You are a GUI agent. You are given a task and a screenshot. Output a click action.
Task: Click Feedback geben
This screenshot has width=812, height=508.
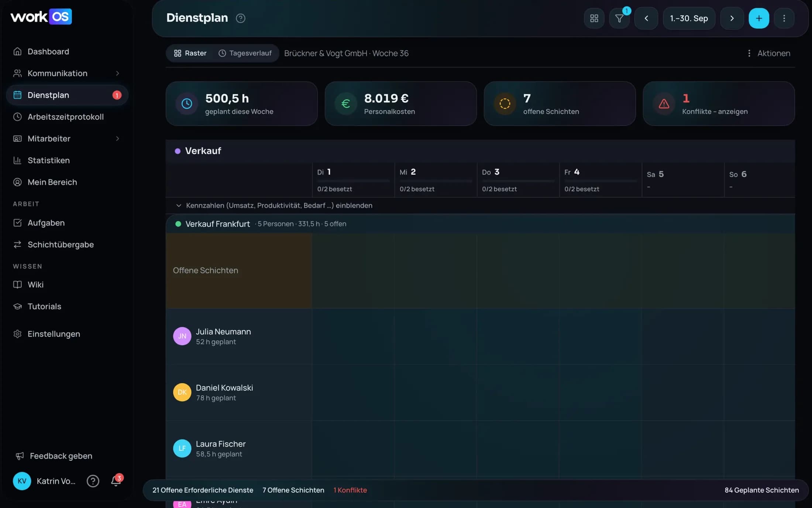[x=54, y=456]
